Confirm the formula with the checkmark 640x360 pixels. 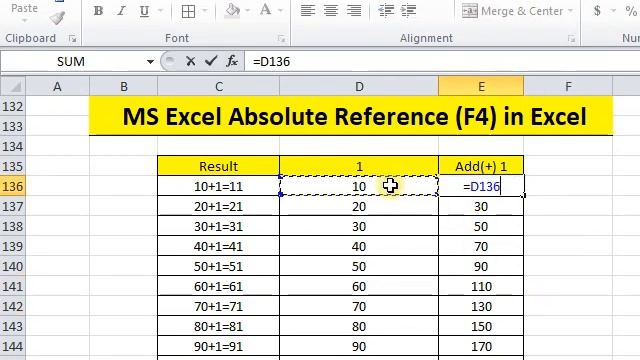211,61
